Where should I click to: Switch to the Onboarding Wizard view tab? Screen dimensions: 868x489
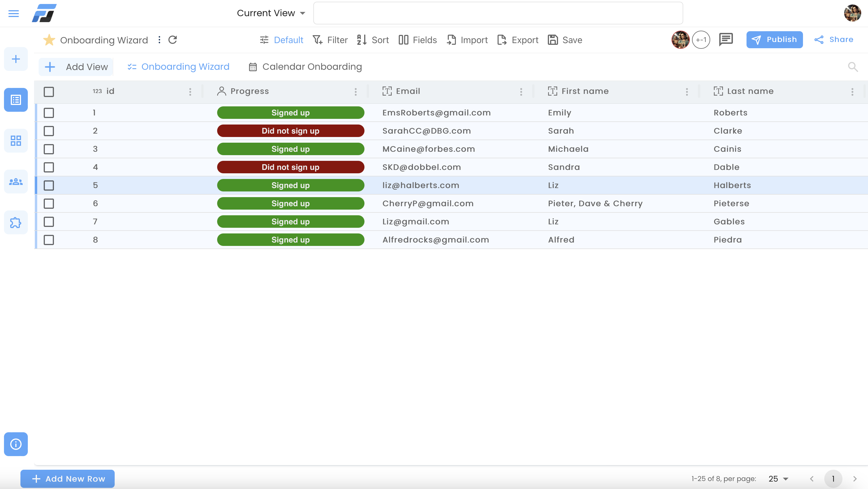178,67
